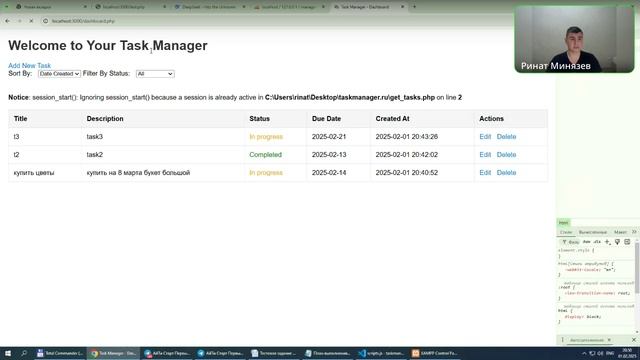Open the Windows Start menu
Viewport: 640px width, 360px height.
pyautogui.click(x=8, y=353)
